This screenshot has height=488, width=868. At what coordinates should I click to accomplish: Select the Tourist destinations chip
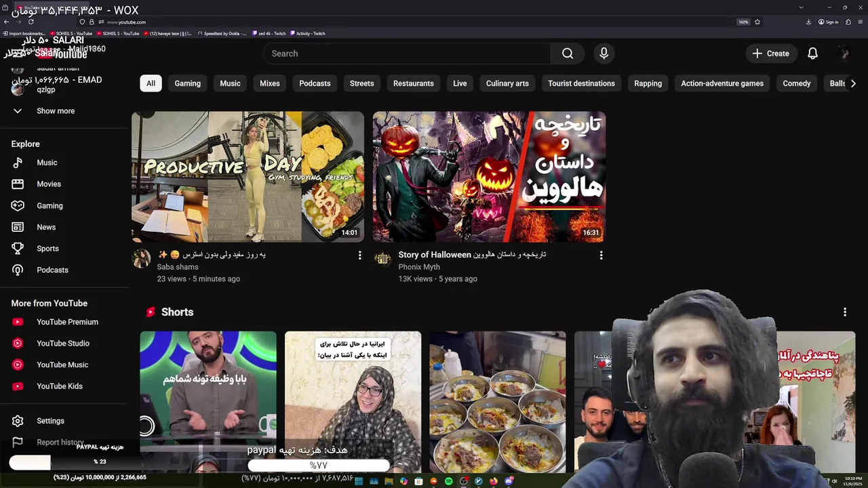[581, 83]
